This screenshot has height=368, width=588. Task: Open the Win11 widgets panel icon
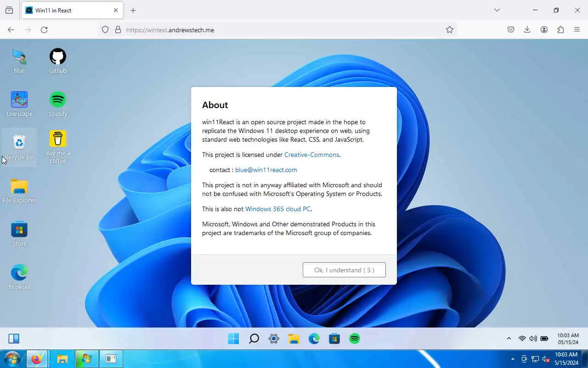14,339
